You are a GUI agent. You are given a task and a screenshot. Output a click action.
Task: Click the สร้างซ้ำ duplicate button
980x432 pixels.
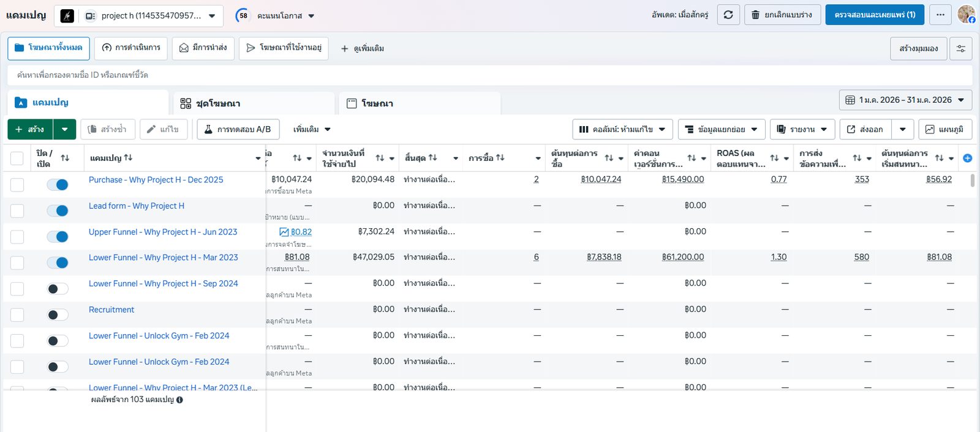107,129
